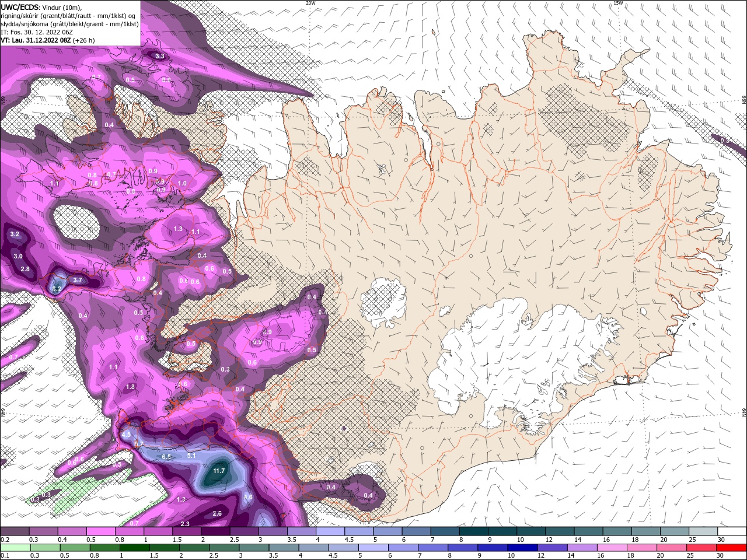Pick the upper legend 0.2 dark mauve swatch
Image resolution: width=747 pixels, height=560 pixels.
(x=15, y=531)
